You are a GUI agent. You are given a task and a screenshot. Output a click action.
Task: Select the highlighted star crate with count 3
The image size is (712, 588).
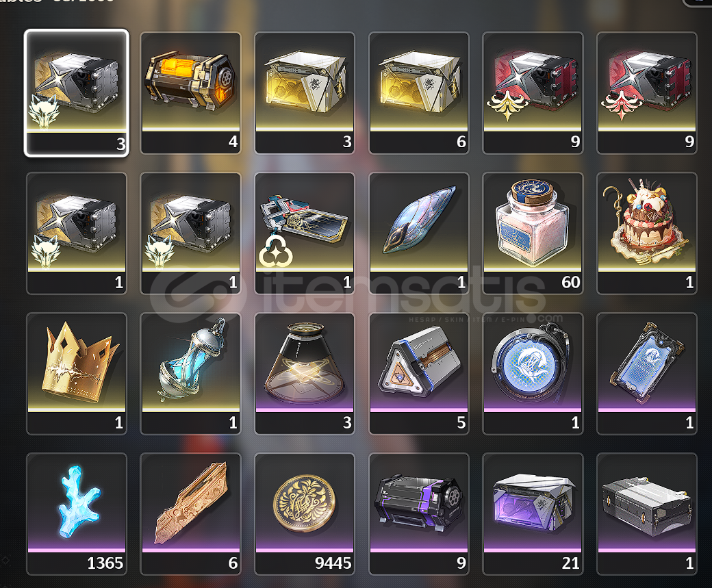(x=76, y=93)
